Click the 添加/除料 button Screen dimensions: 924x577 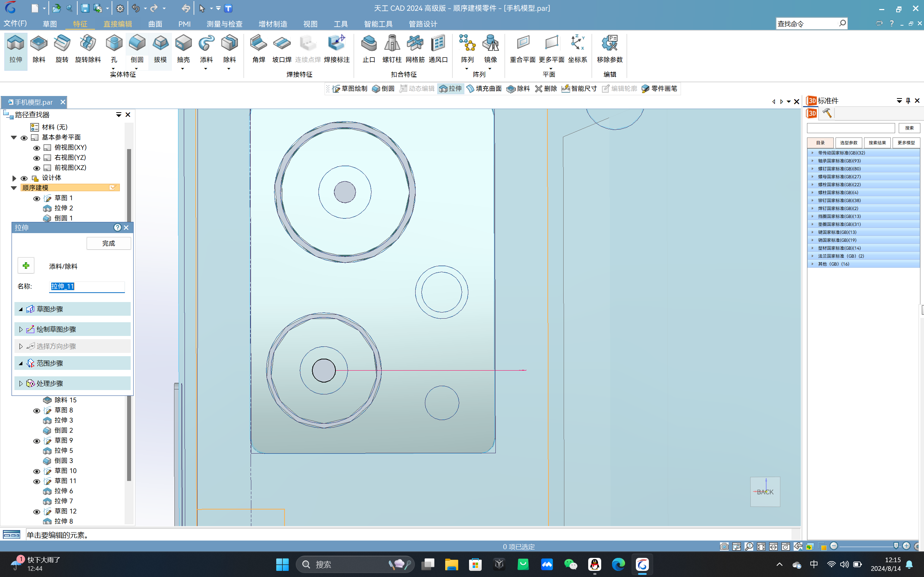tap(27, 265)
